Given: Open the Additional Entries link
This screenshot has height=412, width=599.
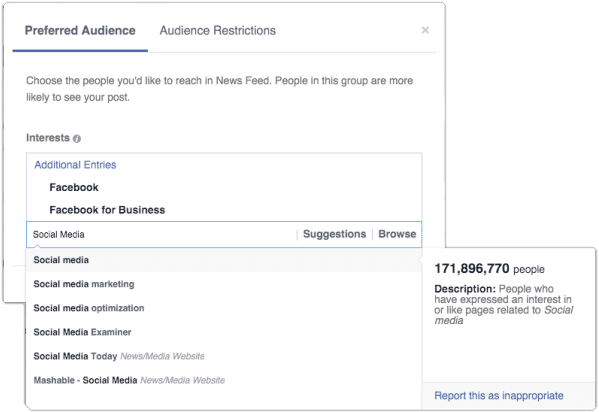Looking at the screenshot, I should 75,165.
